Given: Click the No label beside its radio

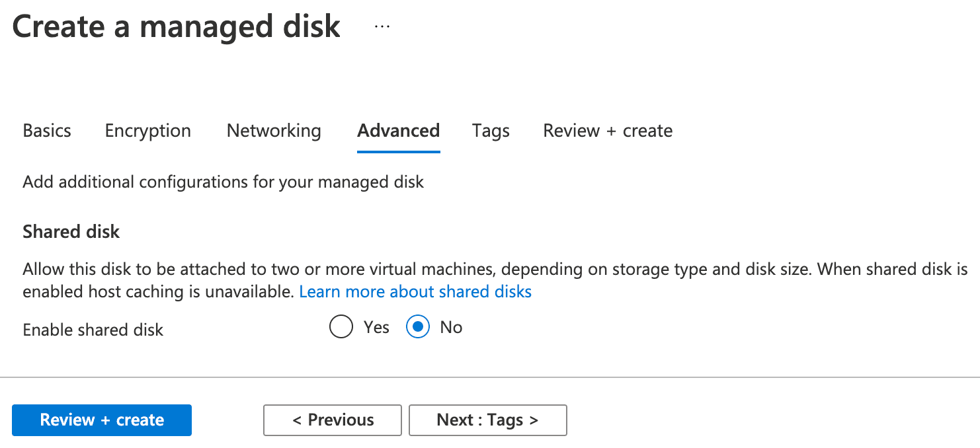Looking at the screenshot, I should [452, 326].
